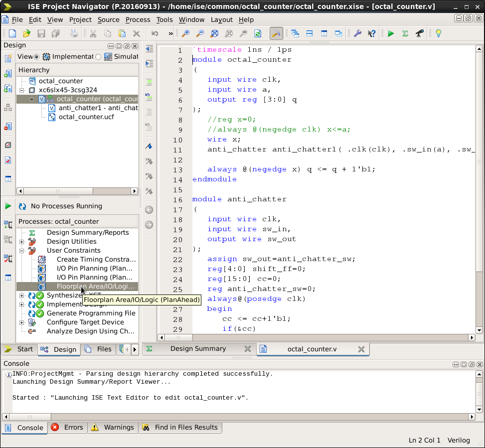Expand the Design Utilities process node
Screen dimensions: 485x448
(21, 242)
